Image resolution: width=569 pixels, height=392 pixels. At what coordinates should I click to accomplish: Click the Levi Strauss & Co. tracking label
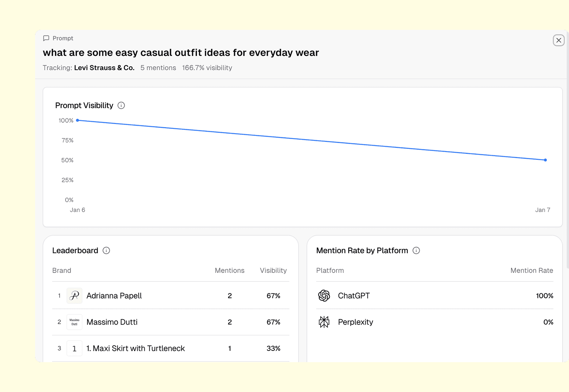[x=104, y=68]
